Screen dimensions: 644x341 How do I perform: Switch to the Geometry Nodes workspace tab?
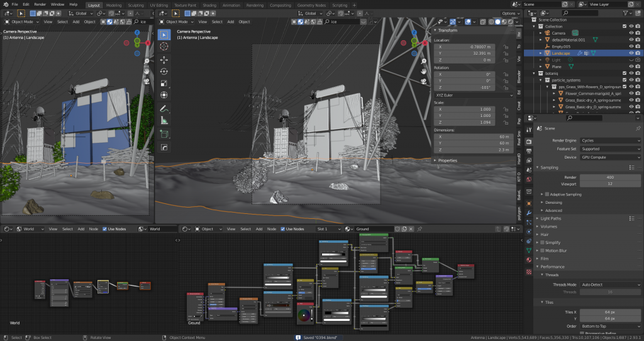[311, 5]
